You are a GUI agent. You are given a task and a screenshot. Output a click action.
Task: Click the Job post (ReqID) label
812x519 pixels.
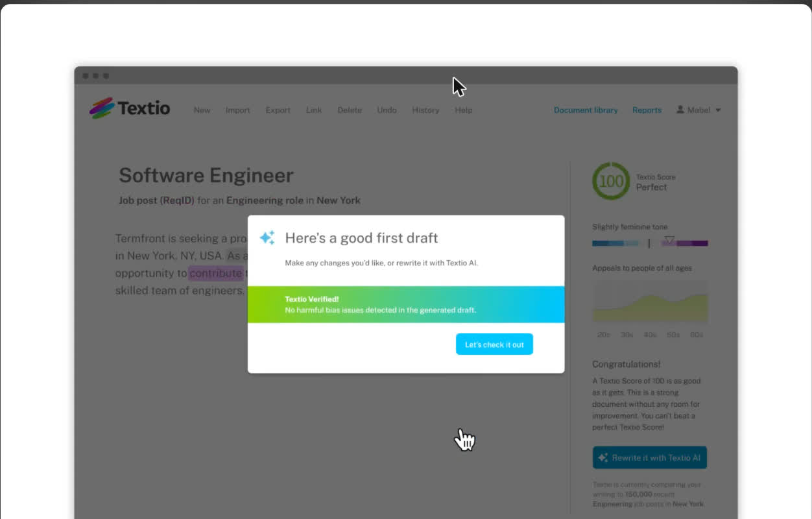(x=156, y=200)
